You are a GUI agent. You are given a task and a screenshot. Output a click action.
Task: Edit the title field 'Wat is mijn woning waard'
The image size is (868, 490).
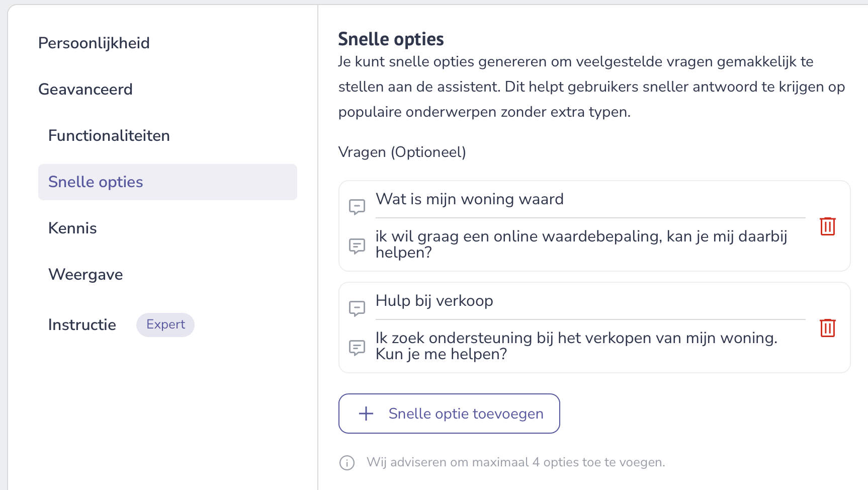point(590,199)
